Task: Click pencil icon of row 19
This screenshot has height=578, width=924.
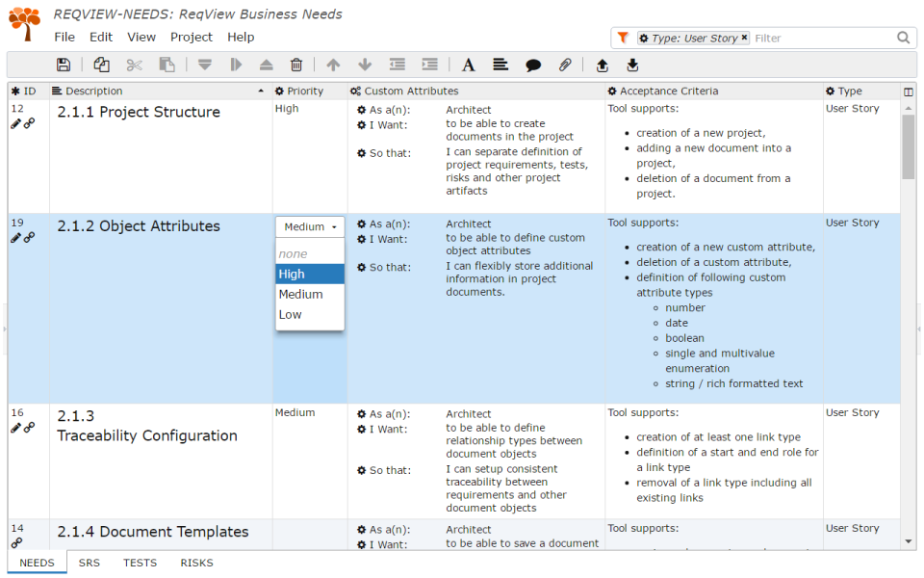Action: click(x=16, y=238)
